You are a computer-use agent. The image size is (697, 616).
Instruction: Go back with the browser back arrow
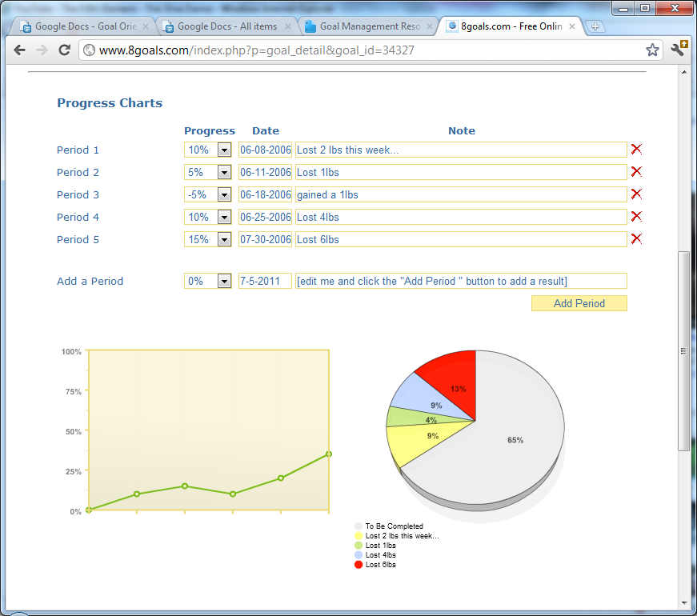pos(19,50)
